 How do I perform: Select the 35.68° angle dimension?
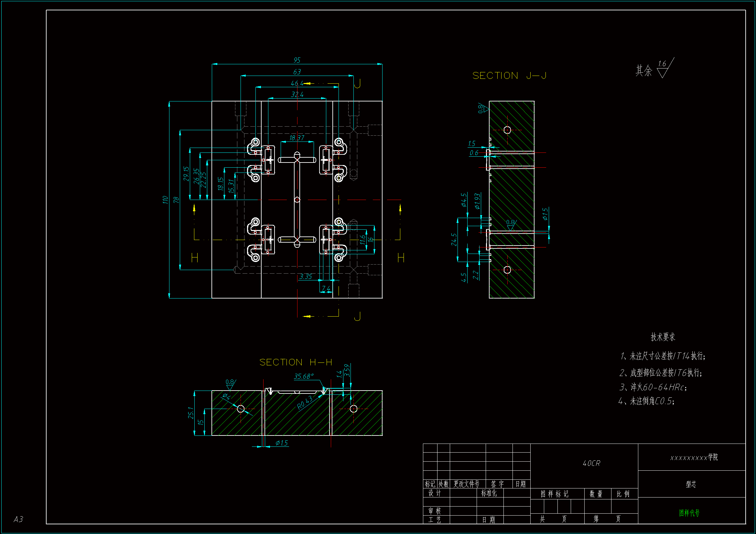coord(304,376)
